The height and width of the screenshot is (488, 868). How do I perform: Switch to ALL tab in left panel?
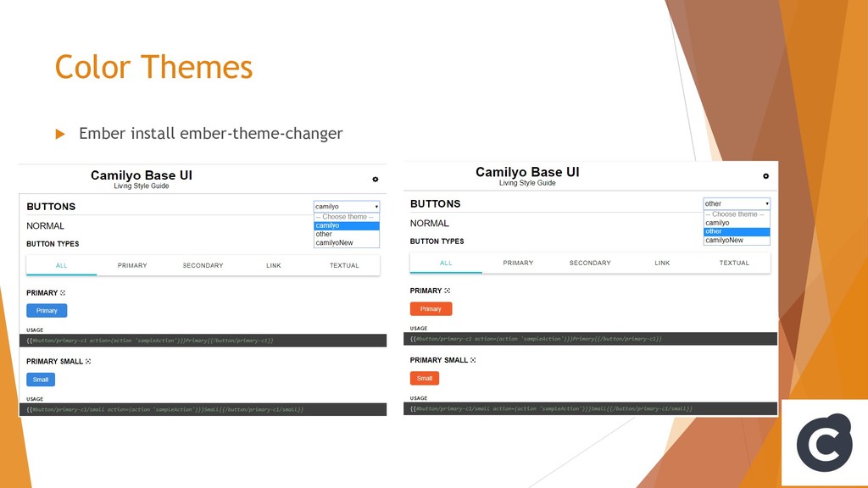[x=61, y=265]
